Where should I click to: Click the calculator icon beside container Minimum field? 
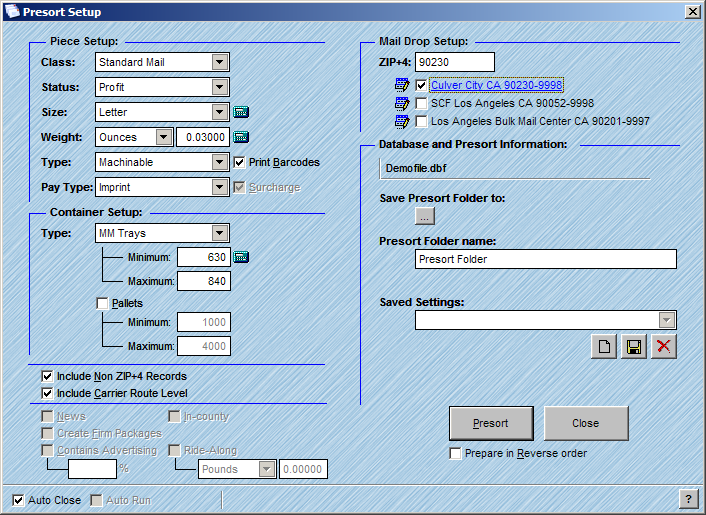pos(240,258)
